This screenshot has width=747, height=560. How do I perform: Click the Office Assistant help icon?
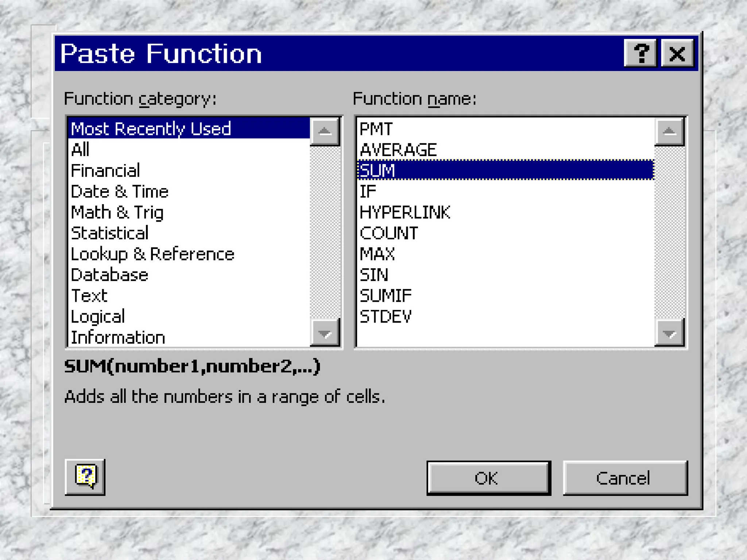85,477
